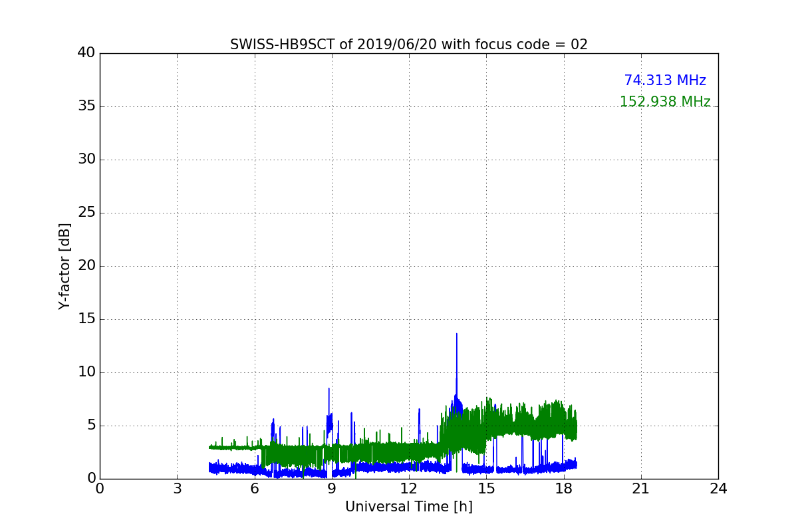Click the x-axis tick label '12'
Viewport: 798px width, 532px height.
[409, 489]
